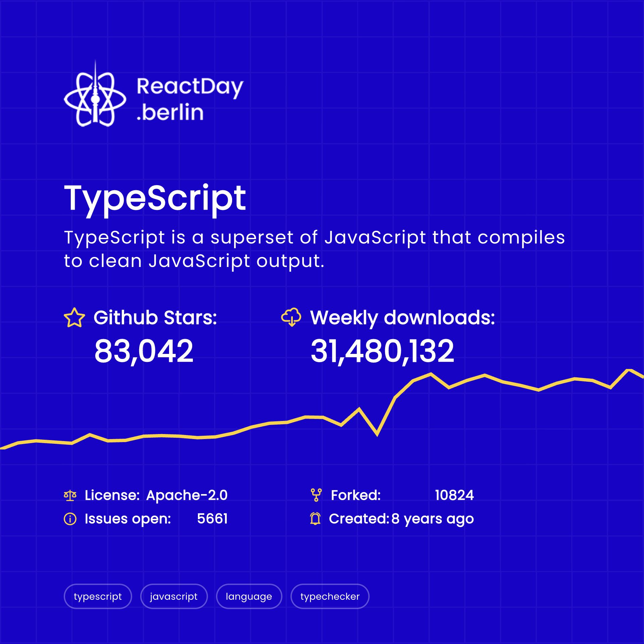Click the stars count 83,042

coord(144,351)
